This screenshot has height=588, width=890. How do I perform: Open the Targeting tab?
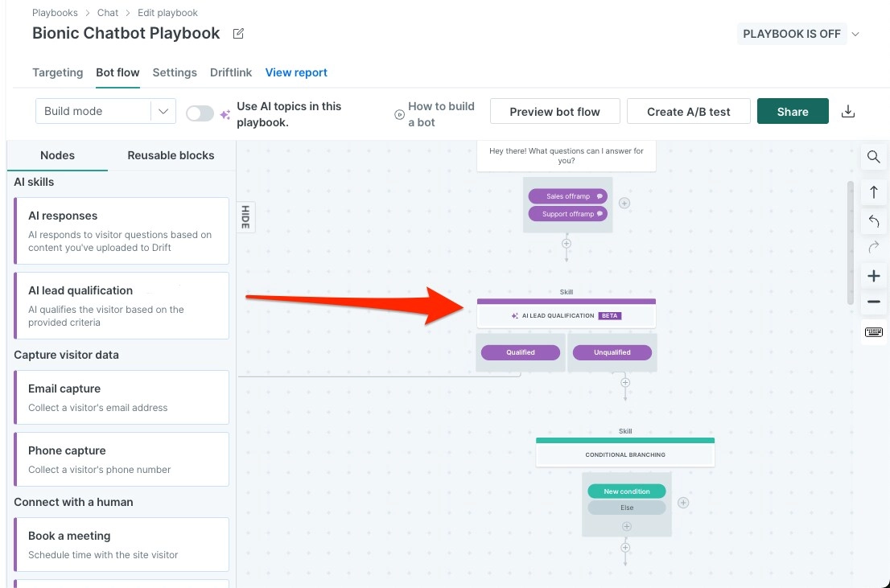[x=57, y=72]
